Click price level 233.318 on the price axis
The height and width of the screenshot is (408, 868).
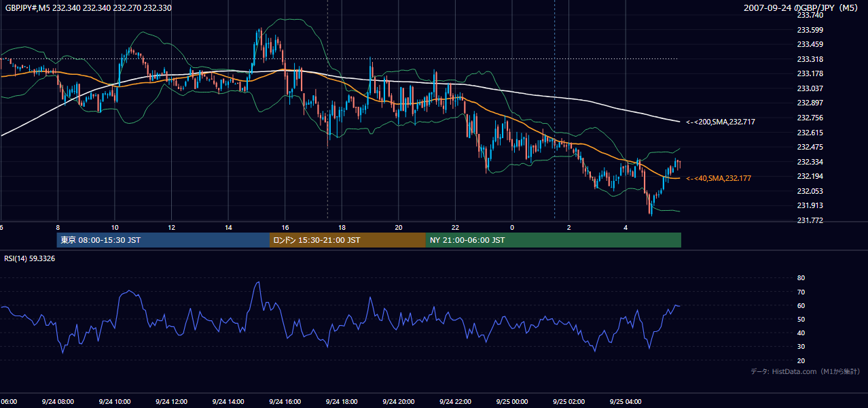tap(810, 59)
